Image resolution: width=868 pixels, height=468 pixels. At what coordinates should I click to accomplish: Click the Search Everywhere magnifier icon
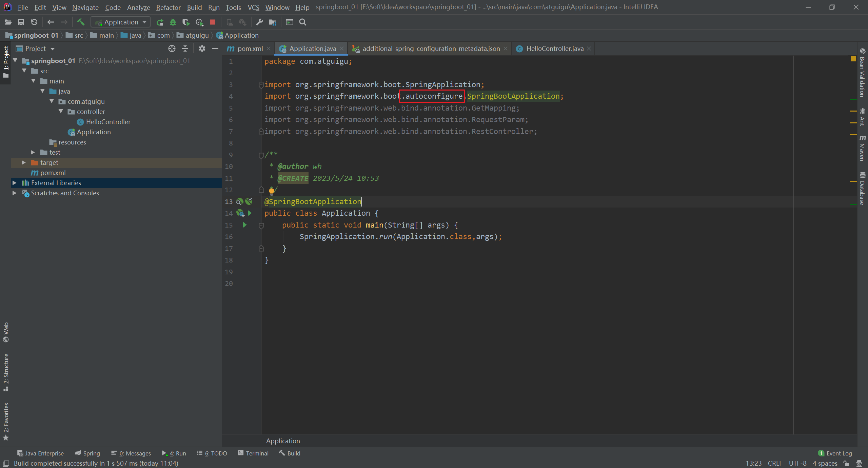click(x=303, y=22)
